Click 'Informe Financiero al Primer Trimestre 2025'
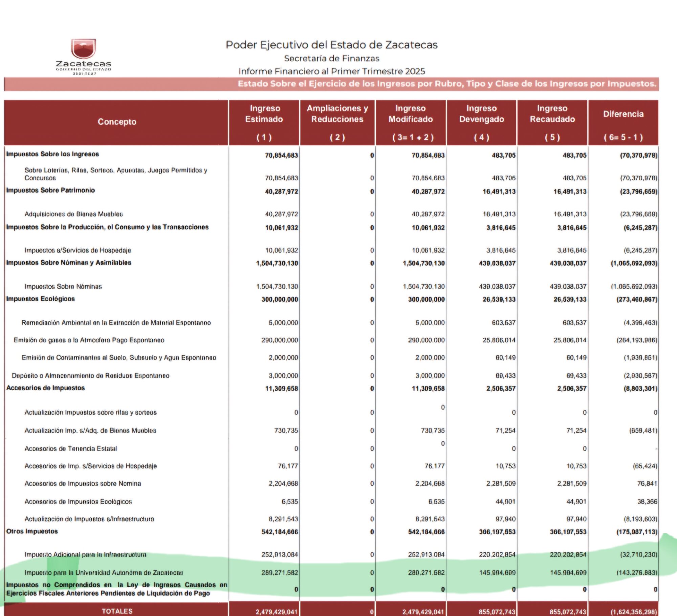The width and height of the screenshot is (677, 616). [332, 71]
